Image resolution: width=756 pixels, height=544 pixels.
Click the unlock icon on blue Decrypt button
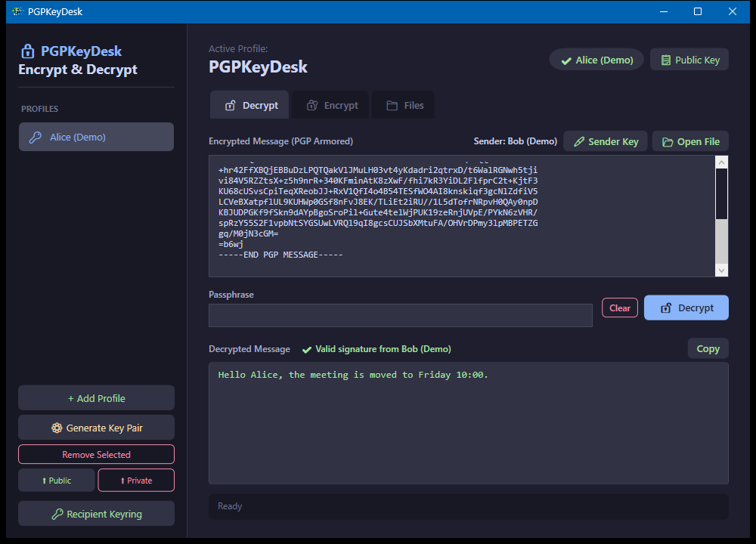tap(666, 308)
